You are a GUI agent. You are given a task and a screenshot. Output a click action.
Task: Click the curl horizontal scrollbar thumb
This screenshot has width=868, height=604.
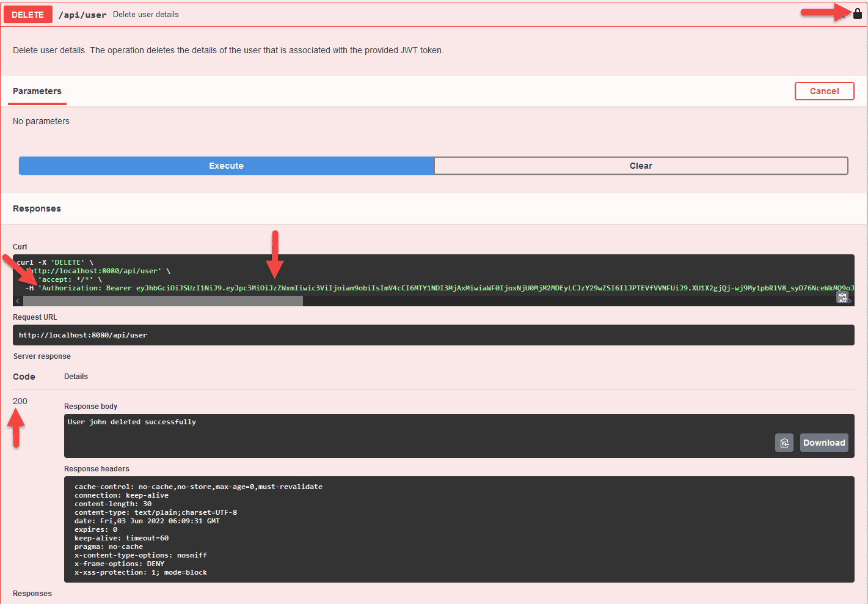click(x=163, y=301)
